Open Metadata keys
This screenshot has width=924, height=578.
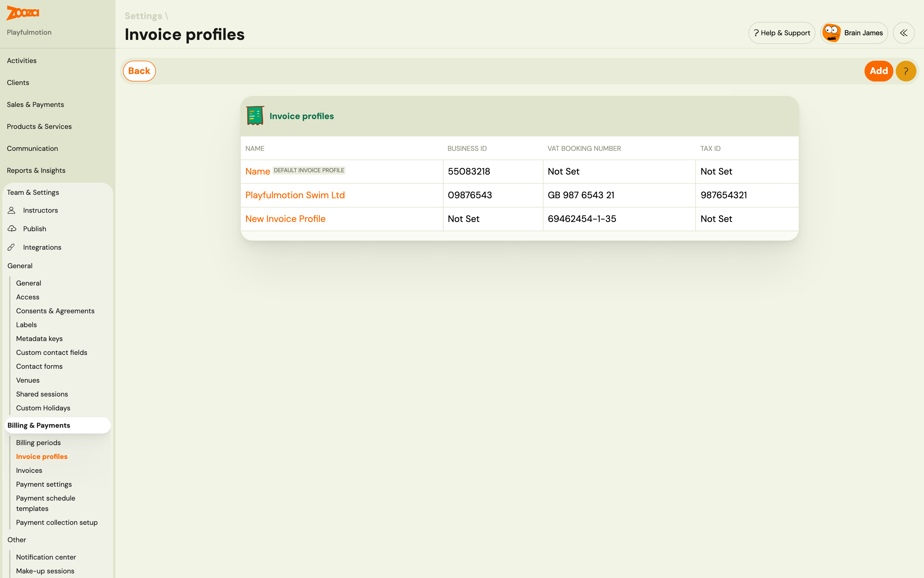point(39,339)
